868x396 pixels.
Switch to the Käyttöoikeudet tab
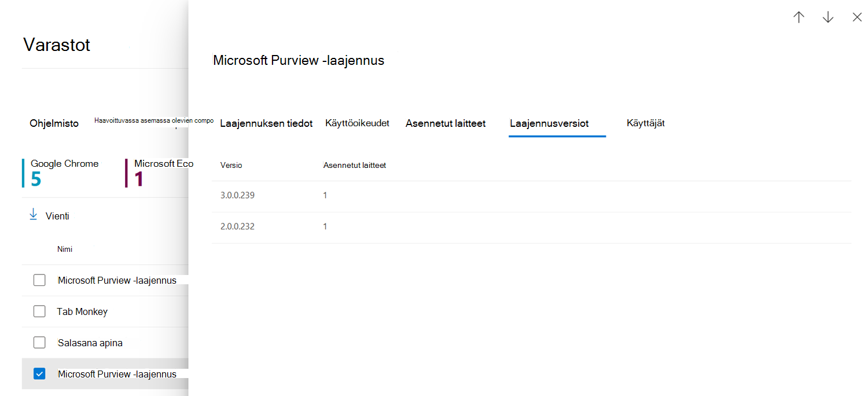tap(357, 123)
